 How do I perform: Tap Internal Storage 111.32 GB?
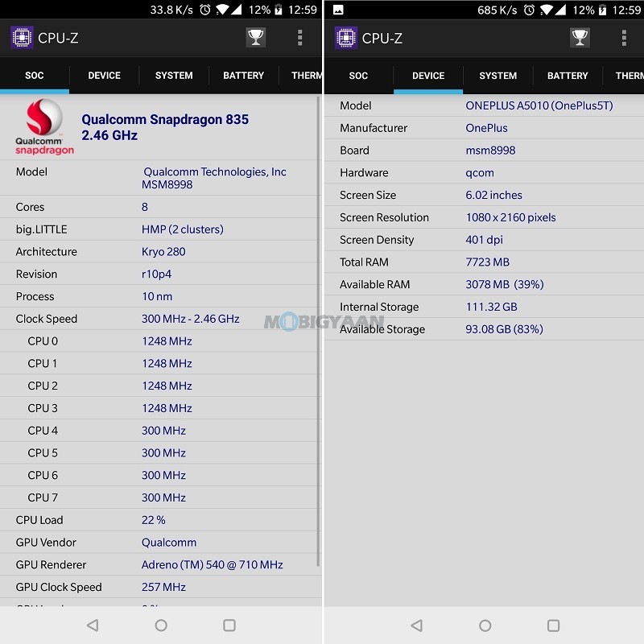(x=491, y=307)
